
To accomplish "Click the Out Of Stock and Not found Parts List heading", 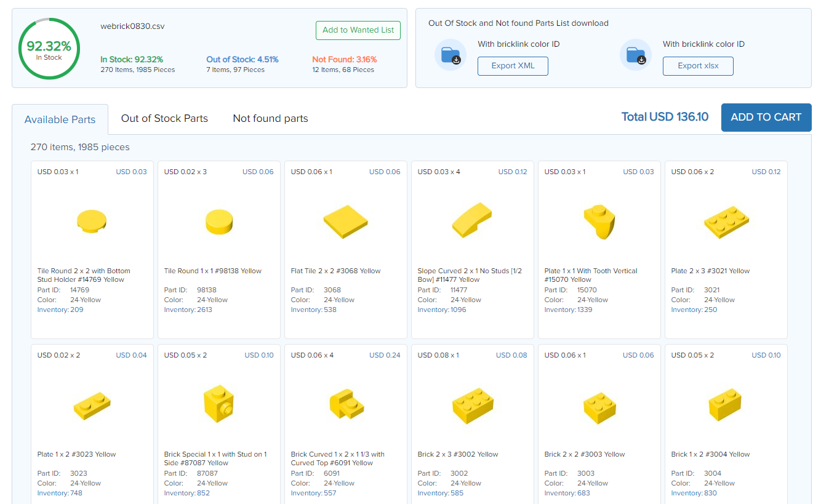I will pyautogui.click(x=518, y=23).
